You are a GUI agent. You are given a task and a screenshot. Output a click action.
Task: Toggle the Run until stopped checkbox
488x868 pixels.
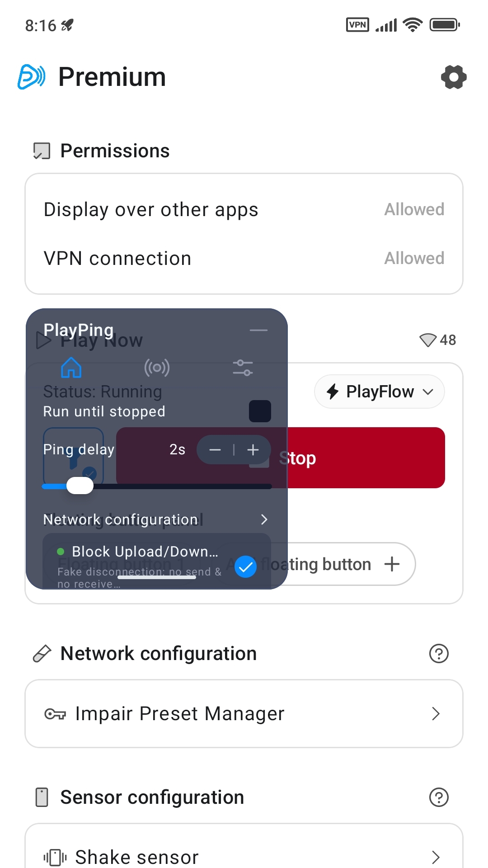coord(260,411)
